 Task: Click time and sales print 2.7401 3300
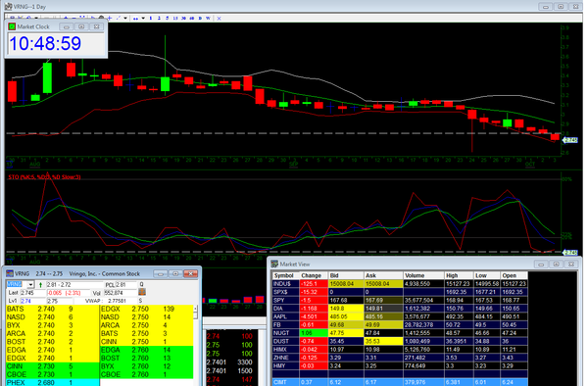(229, 362)
